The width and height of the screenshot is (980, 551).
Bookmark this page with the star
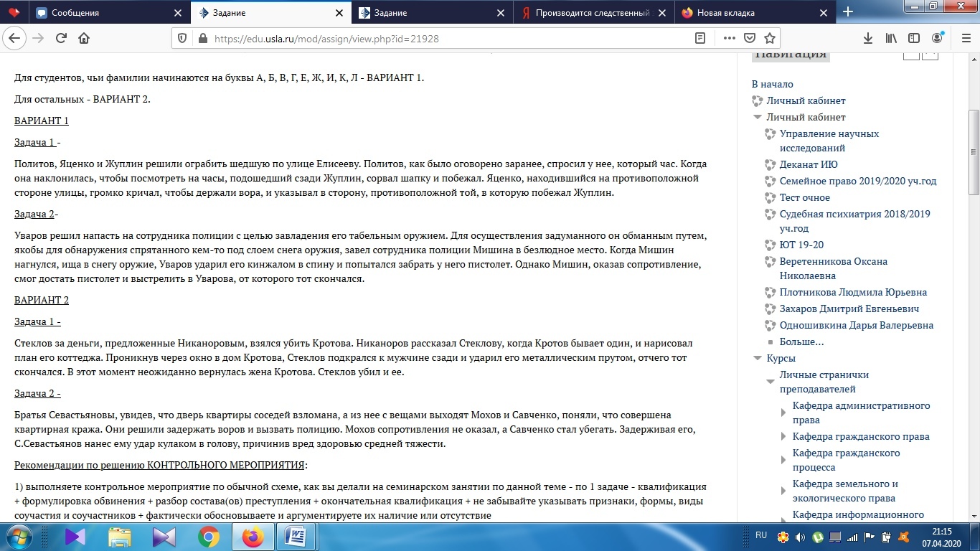pos(770,38)
